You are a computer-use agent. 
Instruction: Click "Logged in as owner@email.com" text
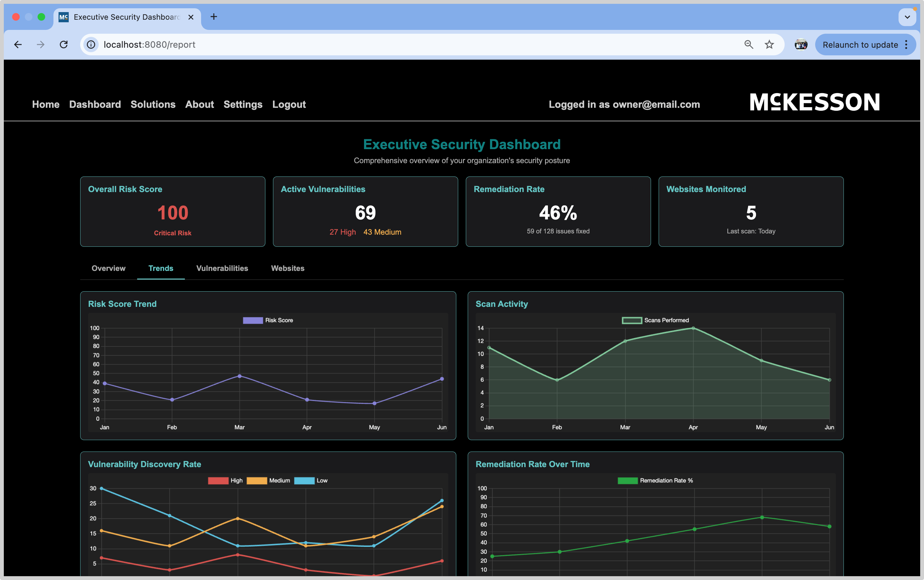[x=624, y=104]
